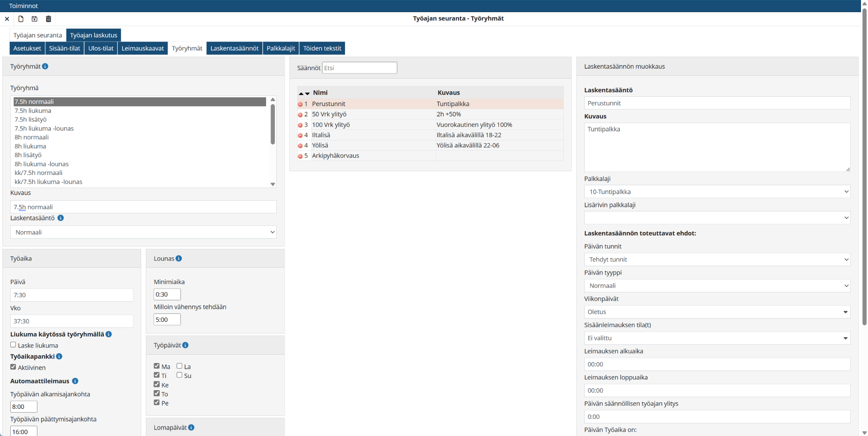
Task: Click red remove icon for Iltalisä rule
Action: tap(300, 136)
